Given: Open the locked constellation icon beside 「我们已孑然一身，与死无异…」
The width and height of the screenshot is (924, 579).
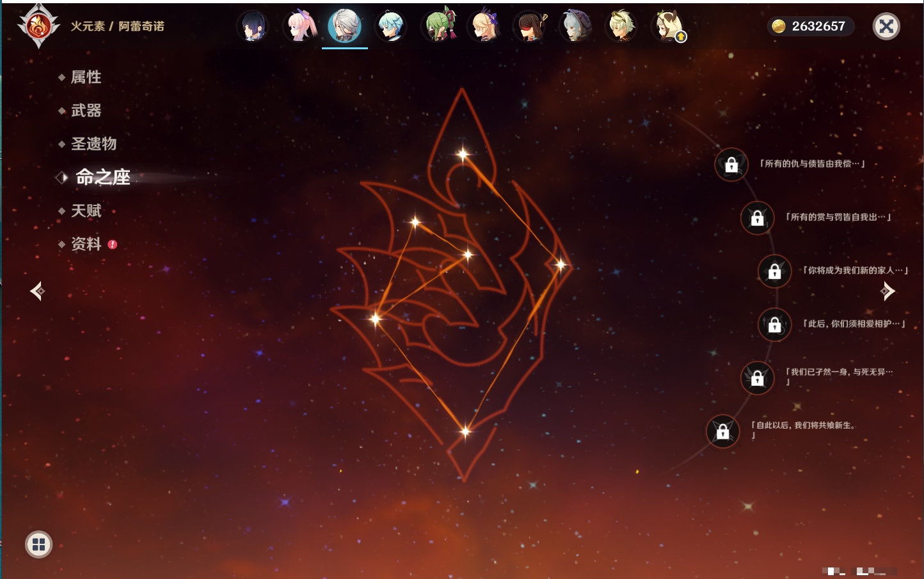Looking at the screenshot, I should (x=758, y=377).
